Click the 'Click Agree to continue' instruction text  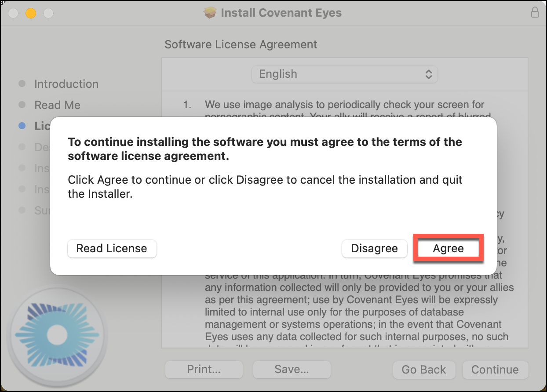[265, 187]
